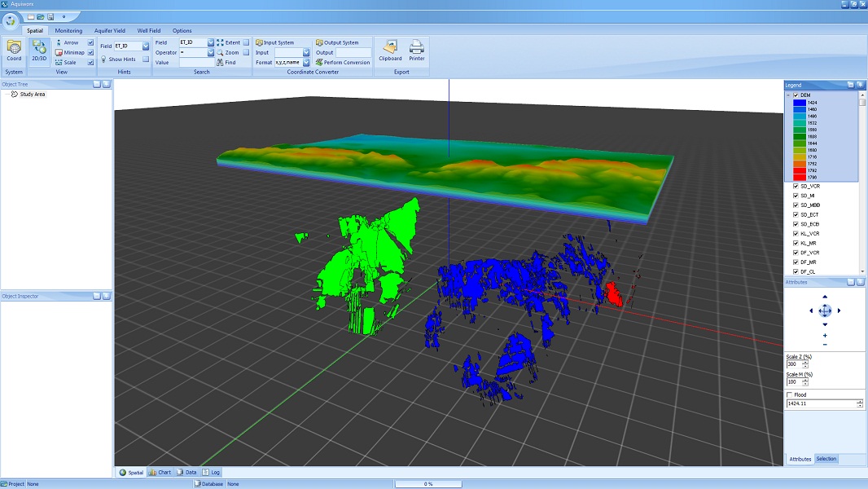The width and height of the screenshot is (868, 489).
Task: Uncheck the Minimap checkbox
Action: 90,52
